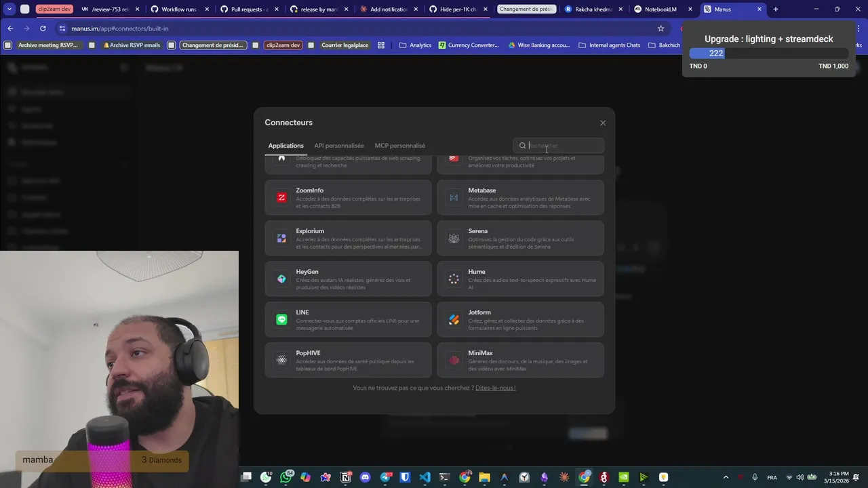Switch to the clip2earn dev browser tab
This screenshot has width=868, height=488.
pos(54,9)
